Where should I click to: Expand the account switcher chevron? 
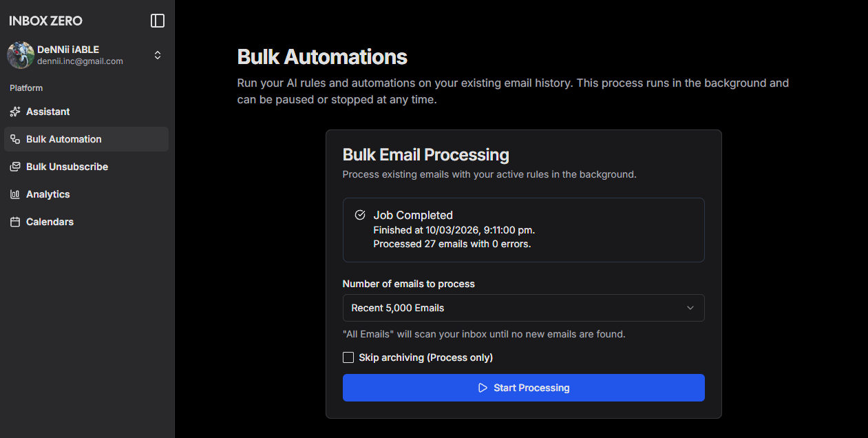158,55
